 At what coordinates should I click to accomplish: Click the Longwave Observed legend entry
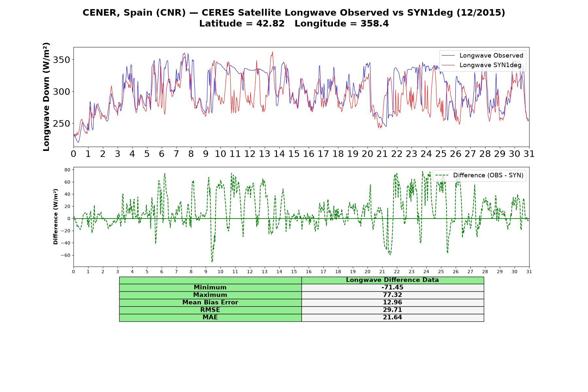[x=482, y=56]
